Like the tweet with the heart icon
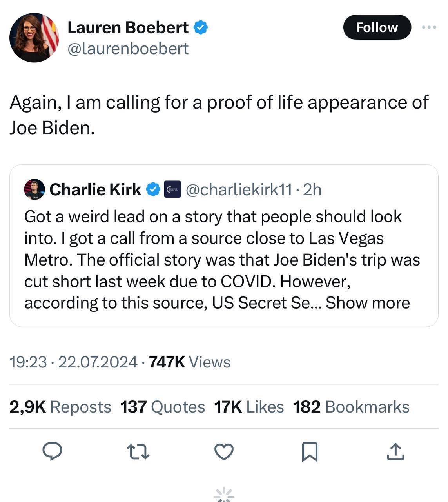 tap(224, 451)
